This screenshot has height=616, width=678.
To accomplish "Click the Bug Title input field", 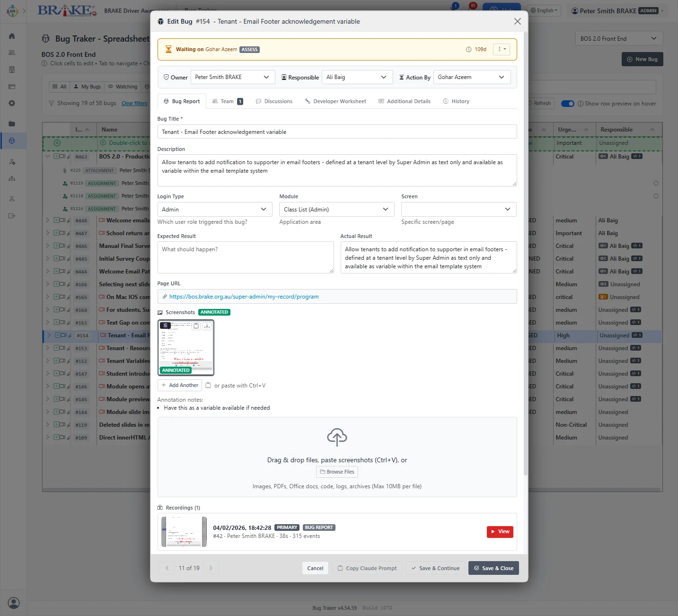I will click(x=337, y=132).
